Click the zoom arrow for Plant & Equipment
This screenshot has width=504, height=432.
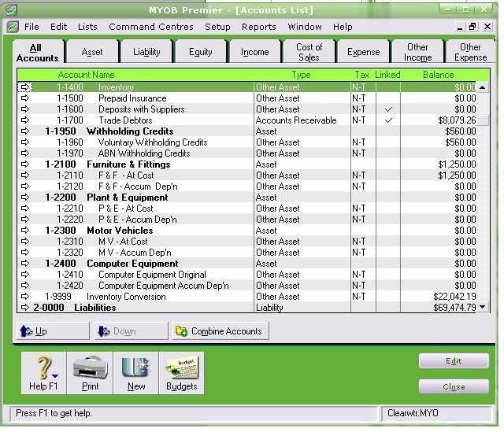24,197
